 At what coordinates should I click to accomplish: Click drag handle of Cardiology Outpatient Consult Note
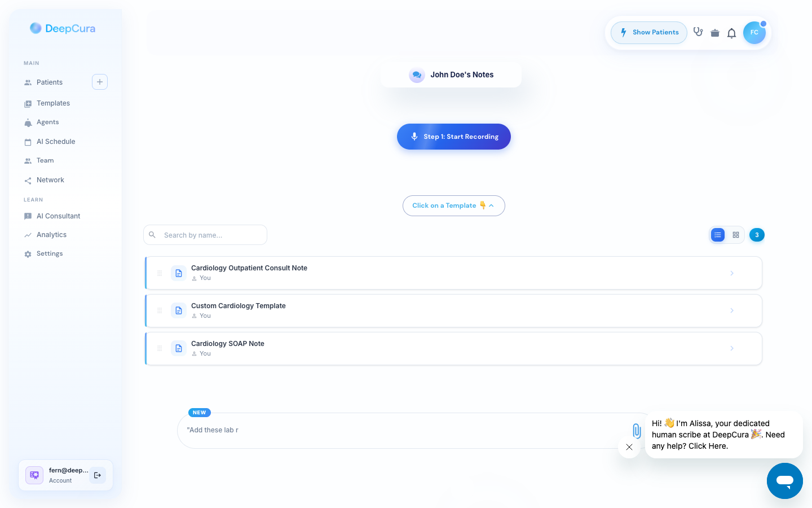pyautogui.click(x=160, y=273)
